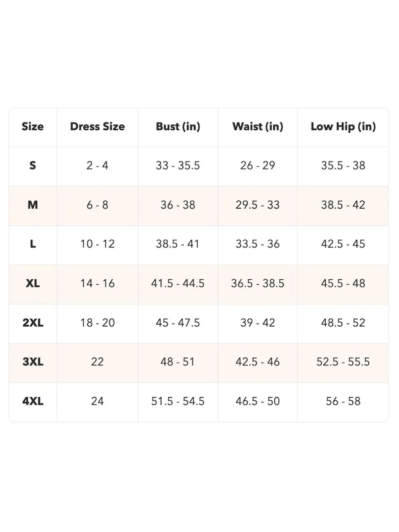Click the S size row label
399x532 pixels.
33,166
